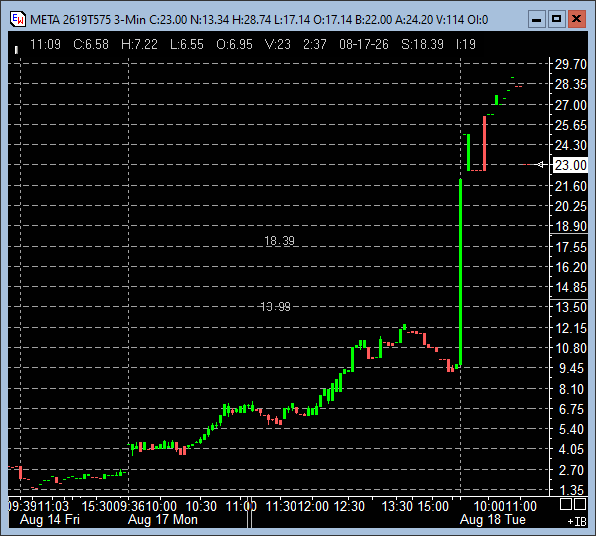Click the vertical crosshair handle on time axis
Image resolution: width=596 pixels, height=536 pixels.
(249, 512)
